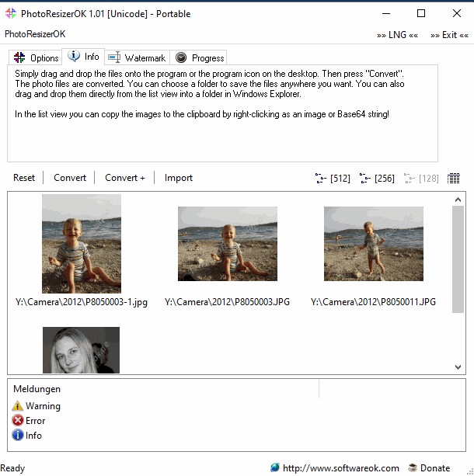Click the Y:\Camera\2012\P8050003-1.jpg file name
This screenshot has height=476, width=474.
[x=82, y=302]
